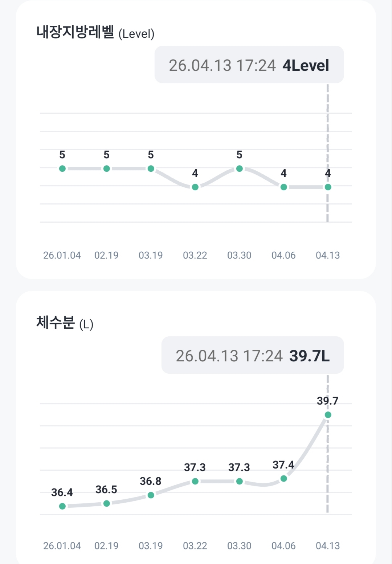392x564 pixels.
Task: Select the 36.8 body water data point
Action: click(x=151, y=495)
